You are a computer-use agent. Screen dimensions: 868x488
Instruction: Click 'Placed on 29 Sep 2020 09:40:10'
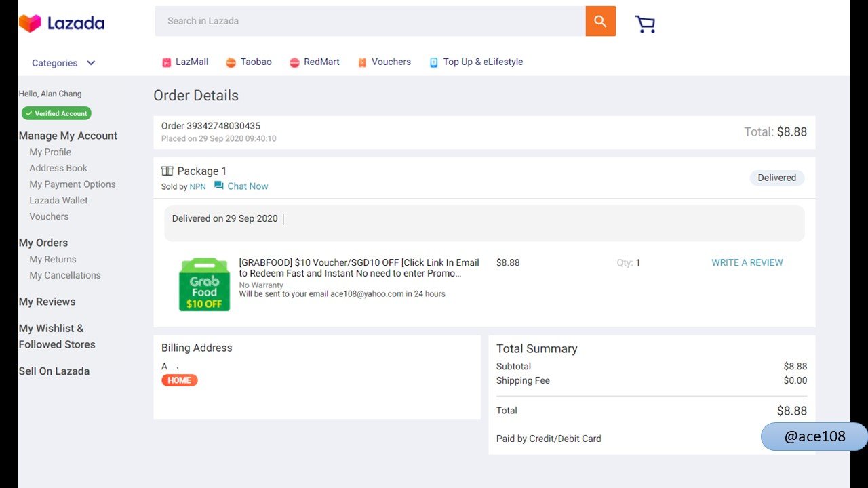pyautogui.click(x=219, y=138)
